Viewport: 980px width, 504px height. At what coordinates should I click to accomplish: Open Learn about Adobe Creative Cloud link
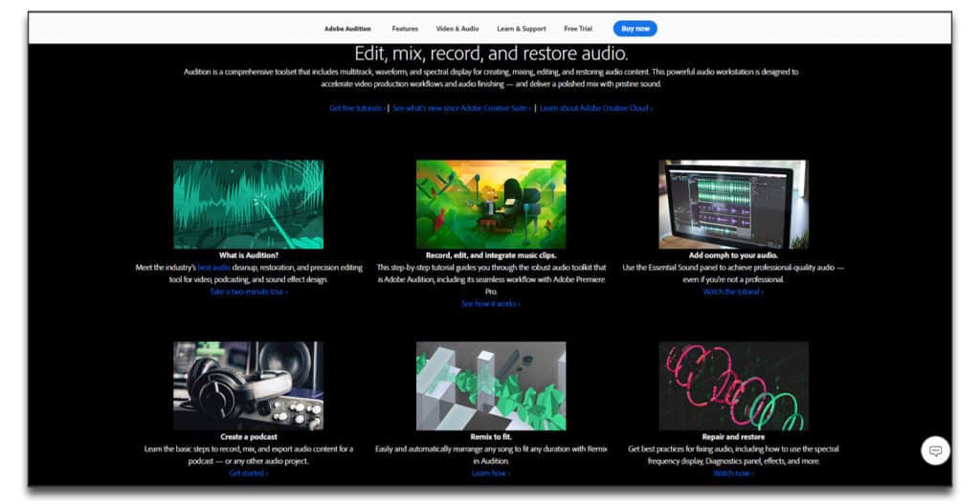click(595, 108)
